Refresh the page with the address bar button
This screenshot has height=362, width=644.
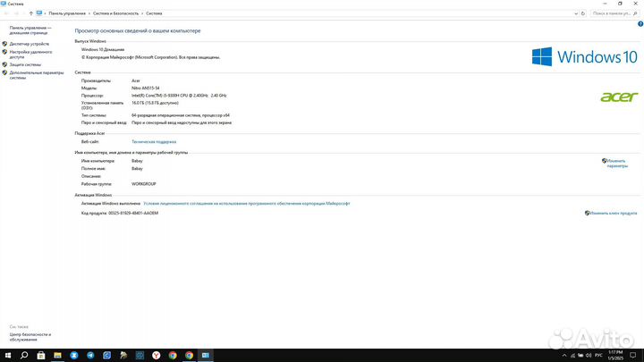[583, 13]
